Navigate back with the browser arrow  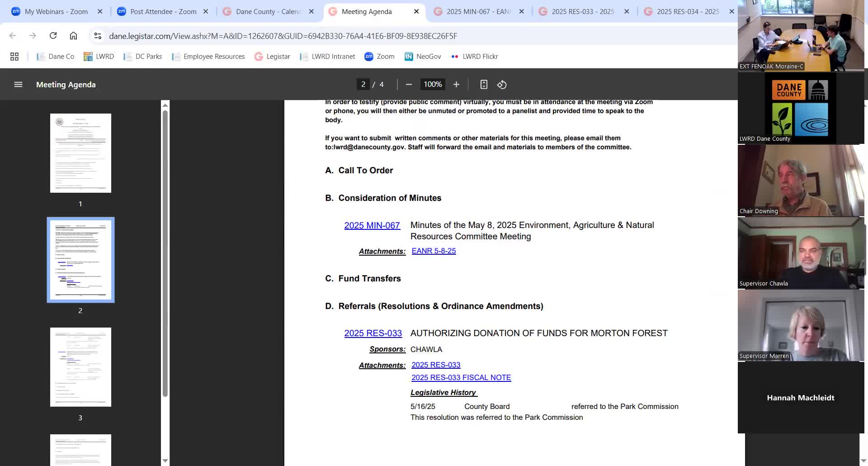point(13,36)
